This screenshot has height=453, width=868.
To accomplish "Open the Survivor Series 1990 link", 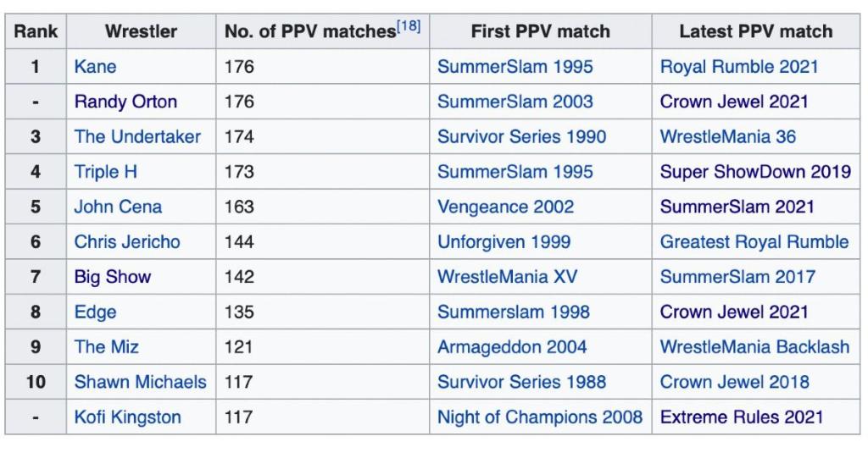I will point(521,136).
